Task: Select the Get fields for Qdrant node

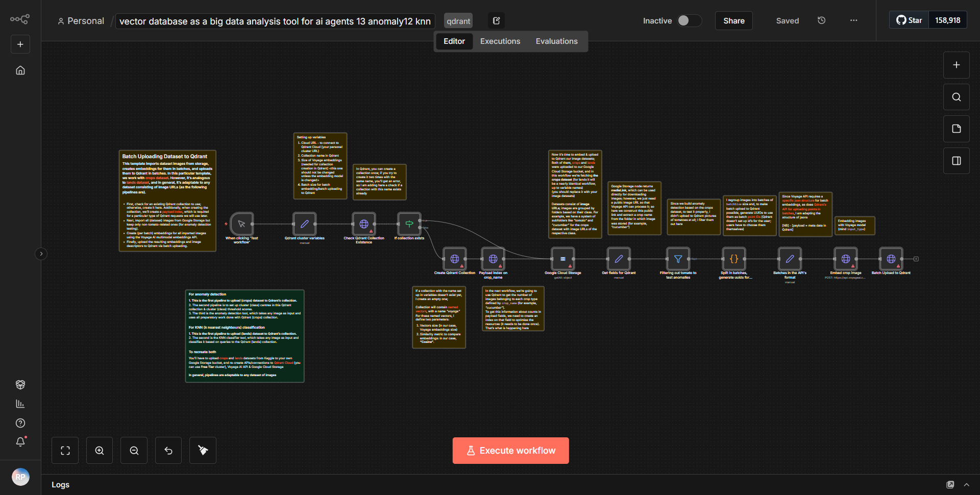Action: 619,259
